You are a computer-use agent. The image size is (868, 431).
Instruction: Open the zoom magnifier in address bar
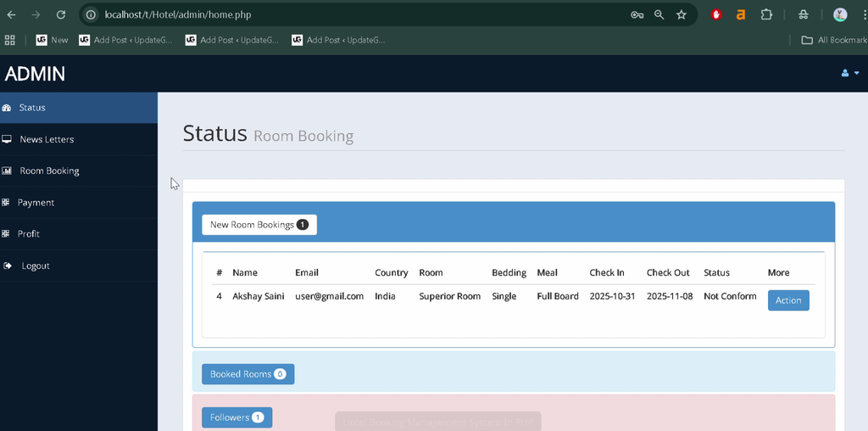point(659,15)
